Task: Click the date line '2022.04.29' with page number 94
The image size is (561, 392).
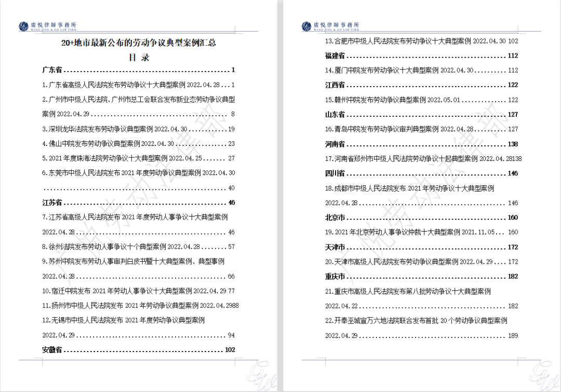Action: (139, 335)
